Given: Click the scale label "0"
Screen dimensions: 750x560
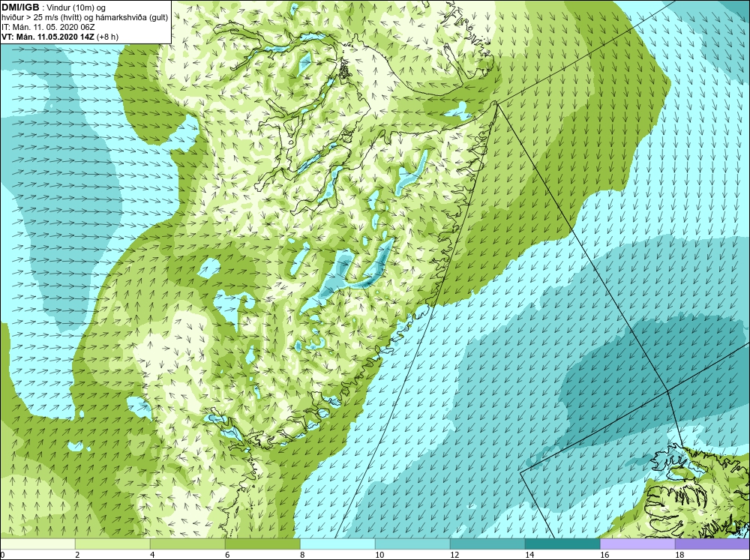Looking at the screenshot, I should coord(3,555).
